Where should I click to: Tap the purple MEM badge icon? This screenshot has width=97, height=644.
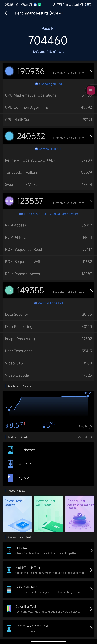(9, 201)
